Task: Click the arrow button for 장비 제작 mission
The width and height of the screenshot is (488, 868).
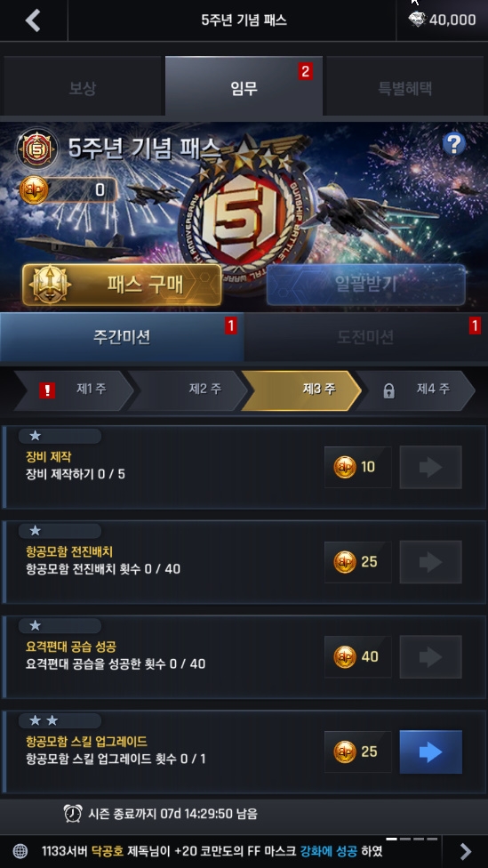Action: click(430, 467)
